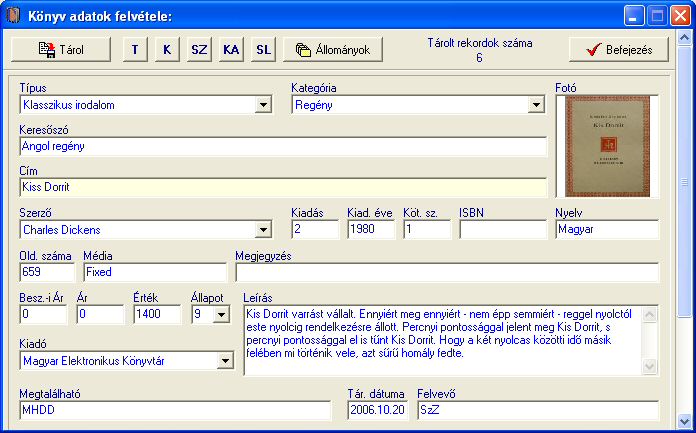This screenshot has width=696, height=433.
Task: Click inside the Leírás description text area
Action: 443,341
